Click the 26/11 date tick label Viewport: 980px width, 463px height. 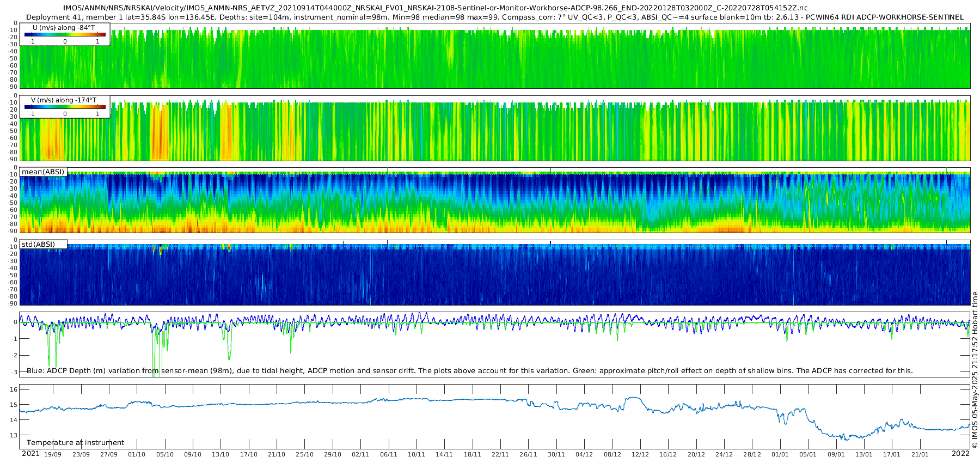(528, 454)
